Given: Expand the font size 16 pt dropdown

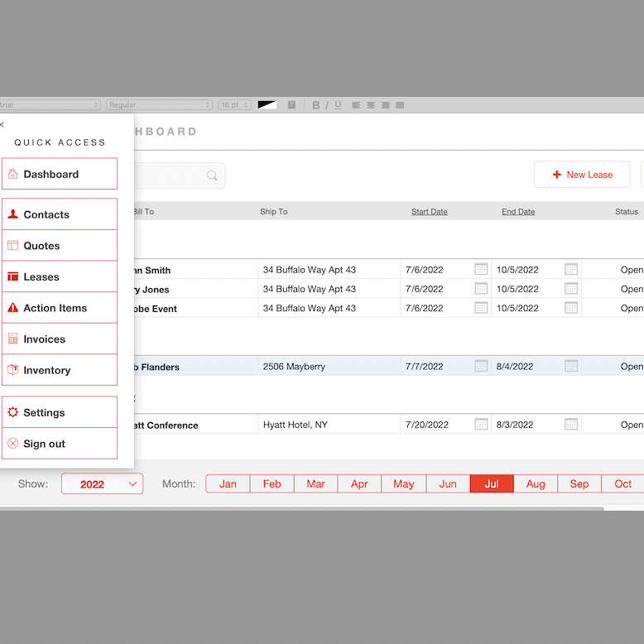Looking at the screenshot, I should click(x=234, y=105).
